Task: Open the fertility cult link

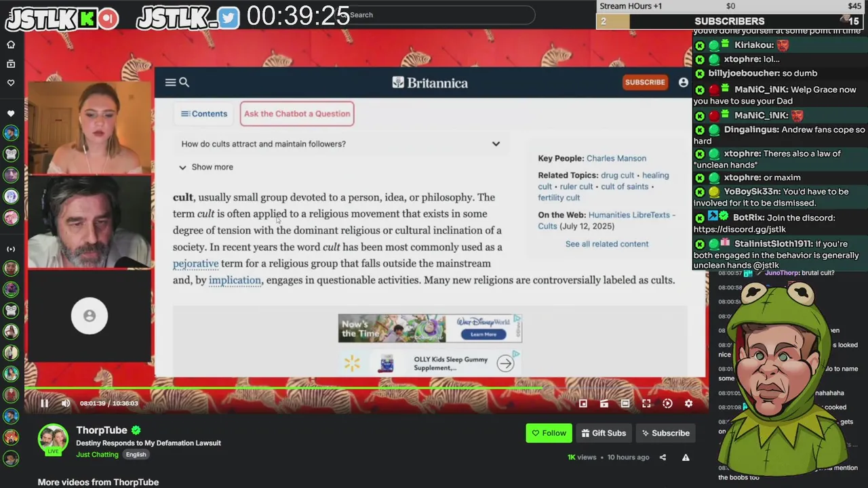Action: [559, 198]
